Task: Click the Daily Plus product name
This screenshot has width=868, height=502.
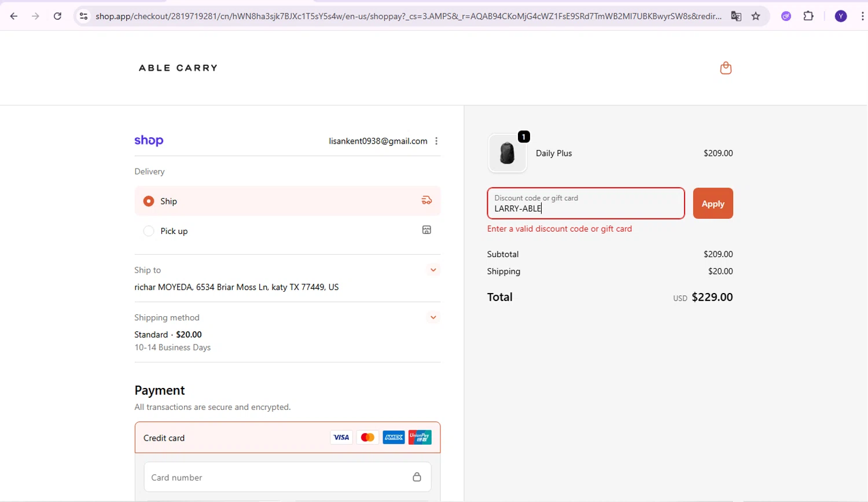Action: (x=554, y=153)
